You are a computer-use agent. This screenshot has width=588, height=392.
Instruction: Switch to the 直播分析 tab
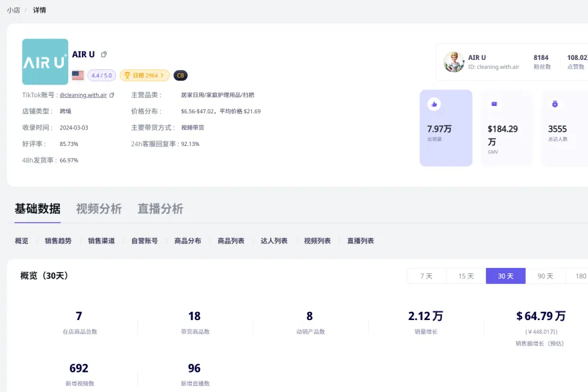(x=160, y=209)
